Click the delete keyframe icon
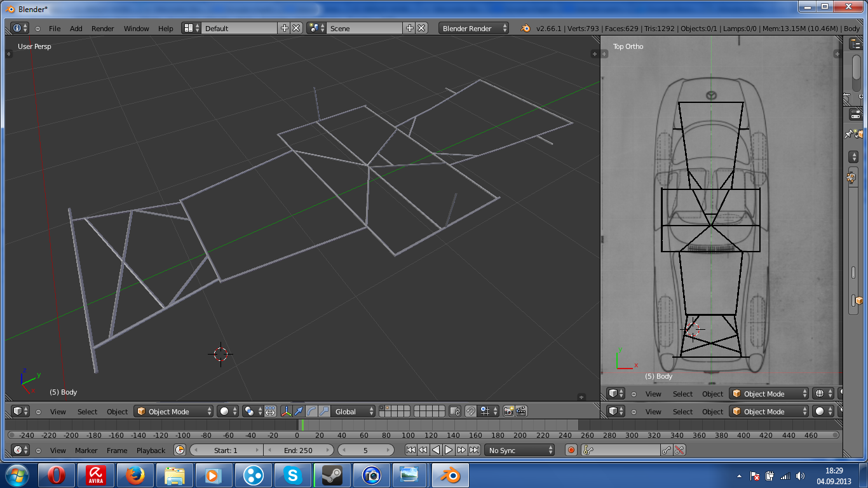868x488 pixels. coord(680,450)
